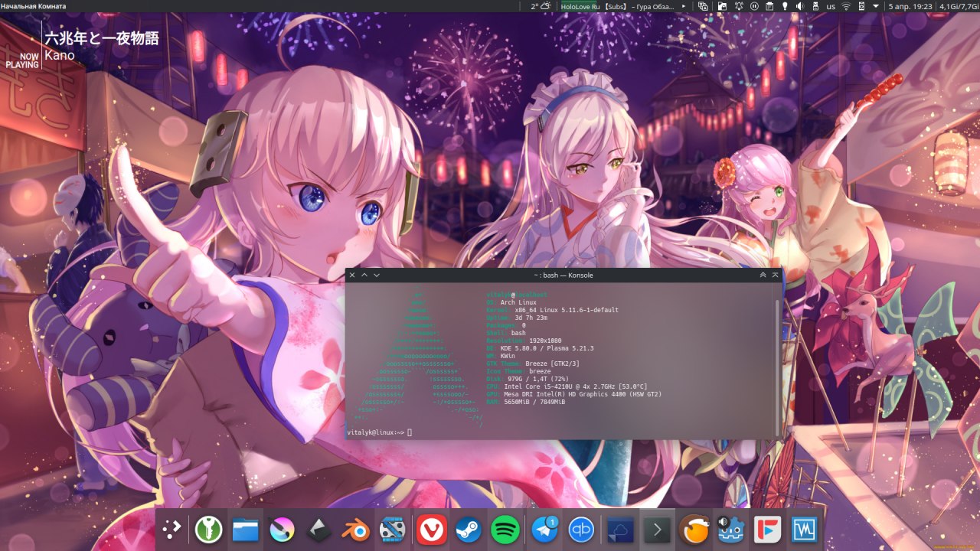The image size is (980, 551).
Task: Open Wi-Fi network tray icon
Action: pos(846,6)
